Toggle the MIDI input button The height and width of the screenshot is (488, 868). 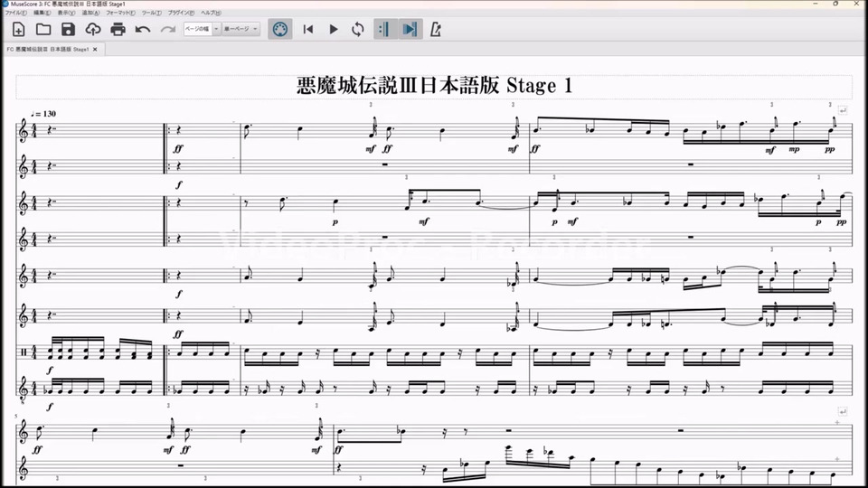coord(280,29)
